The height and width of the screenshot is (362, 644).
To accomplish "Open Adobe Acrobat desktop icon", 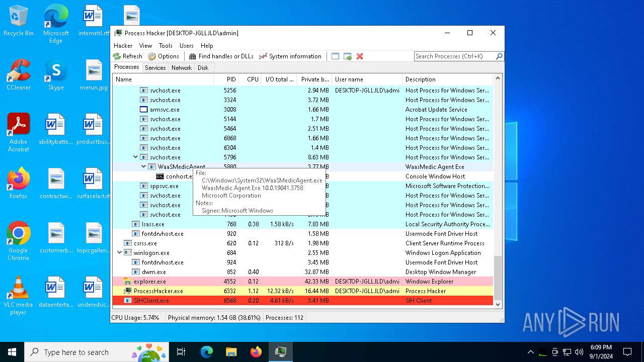I will [19, 133].
